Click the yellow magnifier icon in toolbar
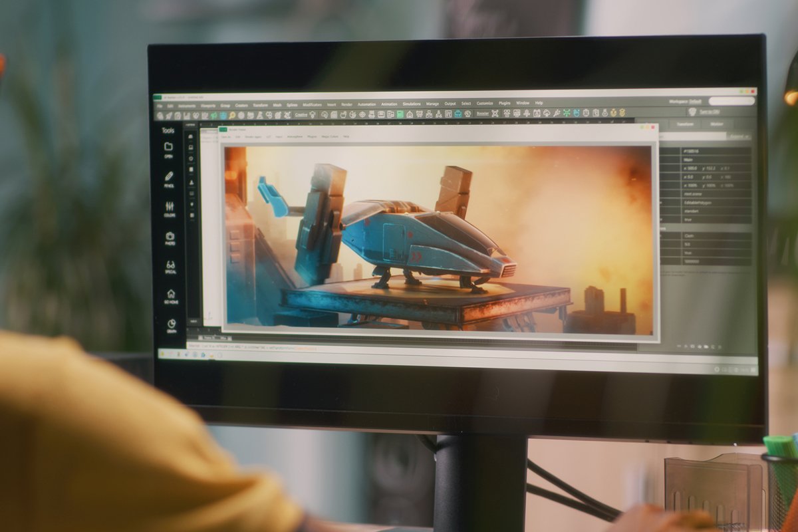Screen dimensions: 798x532 (x=233, y=115)
